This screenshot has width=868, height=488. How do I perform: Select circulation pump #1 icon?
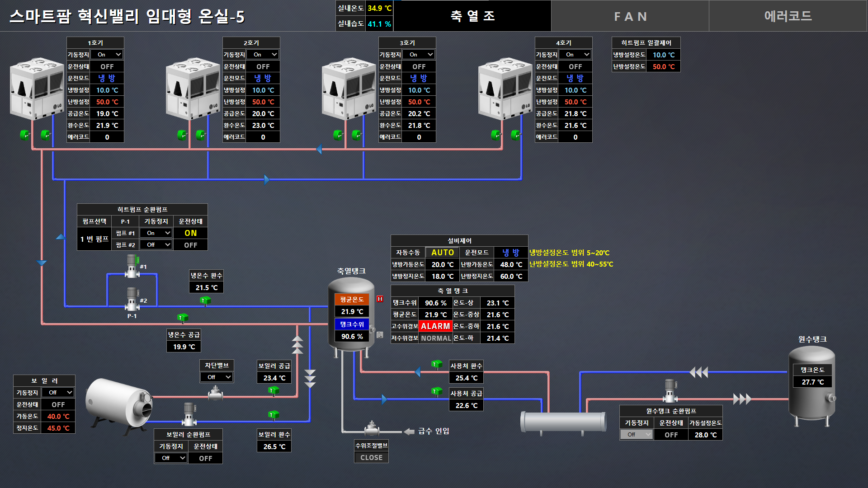pyautogui.click(x=132, y=266)
